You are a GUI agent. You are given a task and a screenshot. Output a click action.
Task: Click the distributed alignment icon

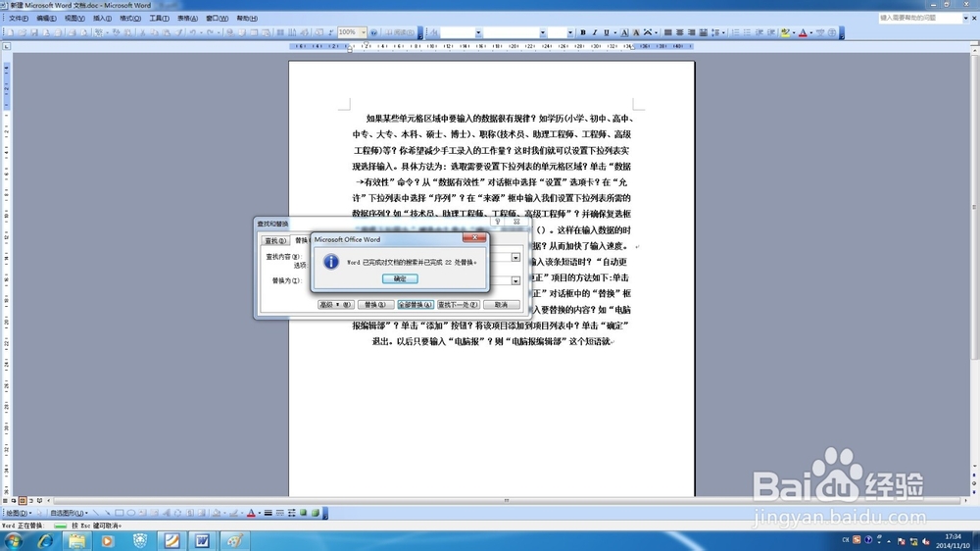703,32
